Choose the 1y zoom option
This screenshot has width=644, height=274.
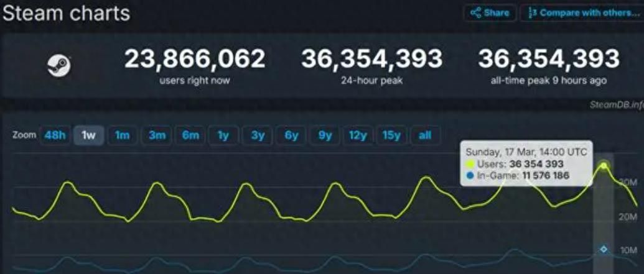(223, 135)
